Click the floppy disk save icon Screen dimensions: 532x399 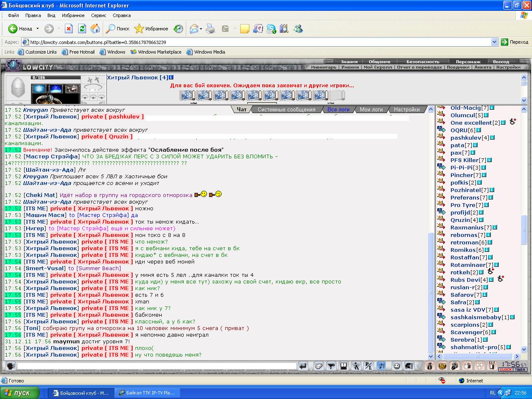tap(343, 366)
